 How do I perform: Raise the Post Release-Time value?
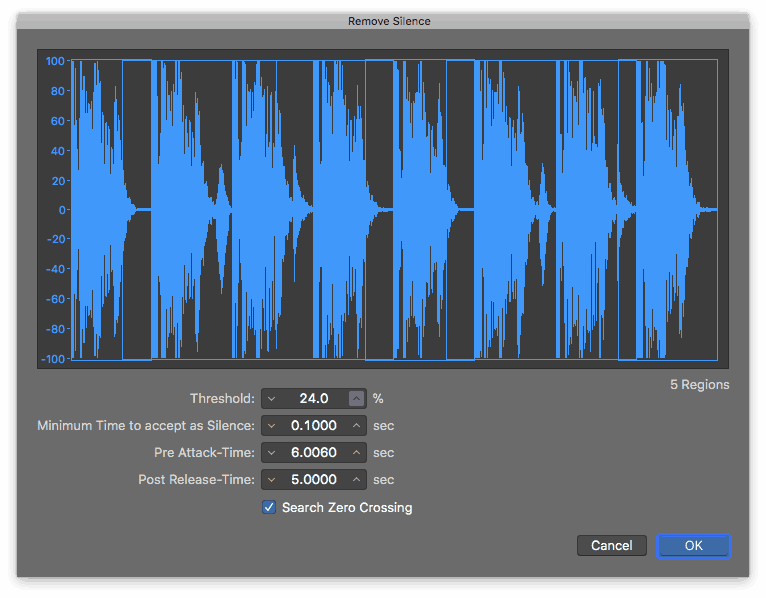(x=357, y=480)
